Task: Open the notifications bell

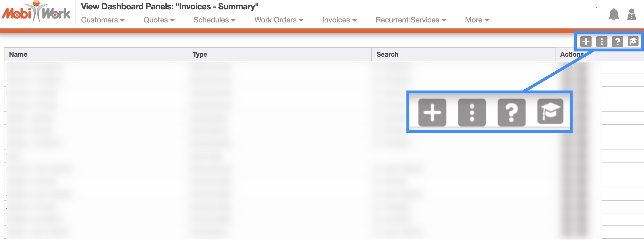Action: [613, 14]
